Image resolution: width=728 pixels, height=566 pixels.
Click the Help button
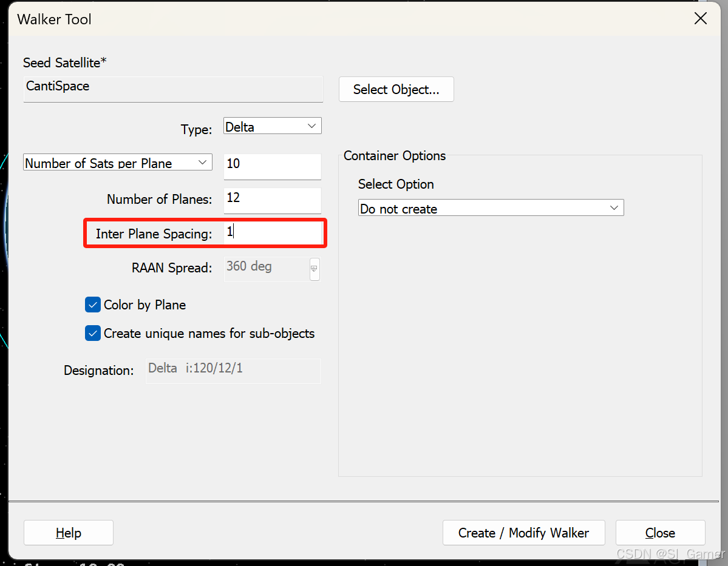pyautogui.click(x=68, y=533)
